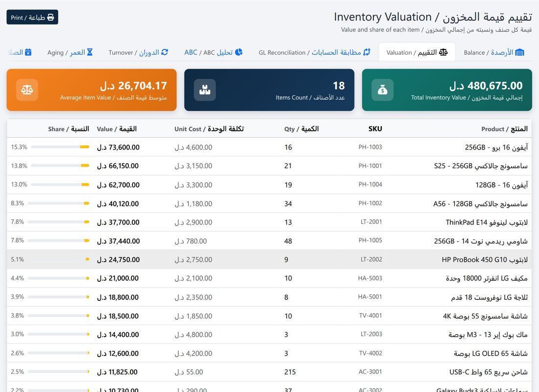
Task: Click the Total Inventory Value card
Action: pos(447,90)
